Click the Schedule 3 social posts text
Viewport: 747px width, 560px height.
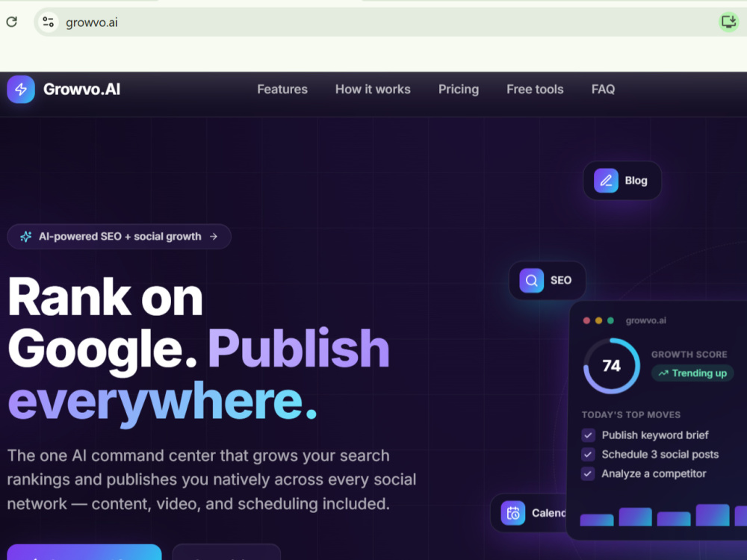pyautogui.click(x=660, y=454)
